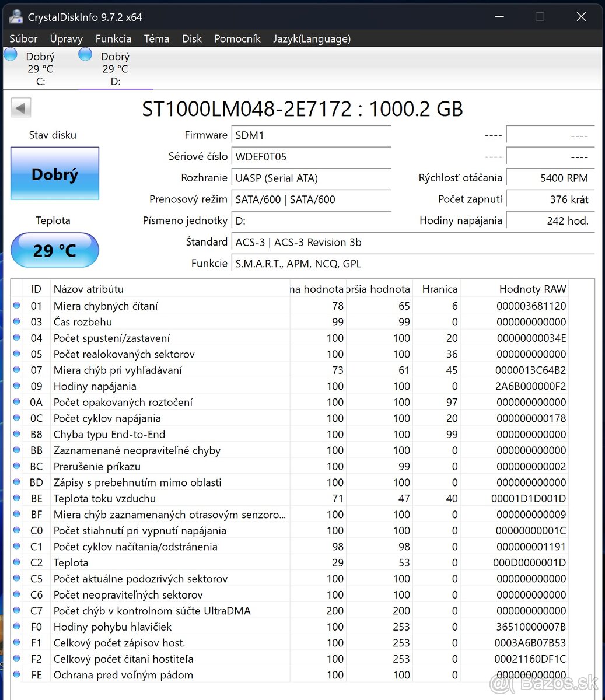Click the health indicator circle for drive D:
This screenshot has width=605, height=700.
[x=85, y=54]
